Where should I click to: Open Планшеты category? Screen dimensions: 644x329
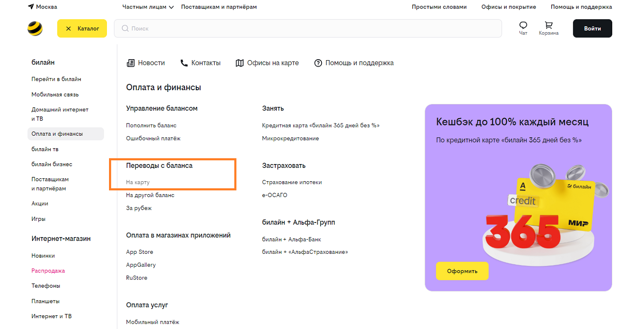46,301
